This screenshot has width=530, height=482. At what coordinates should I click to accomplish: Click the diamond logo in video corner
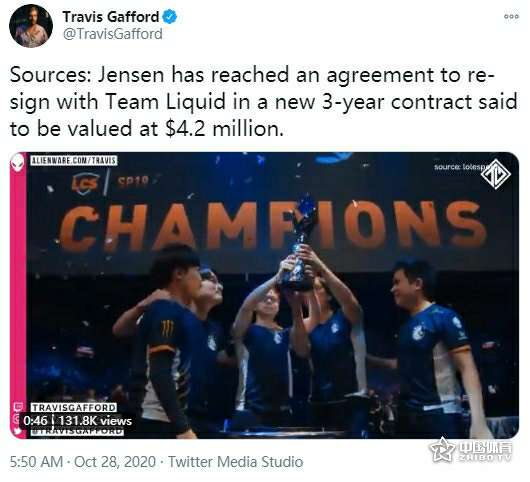[x=495, y=174]
